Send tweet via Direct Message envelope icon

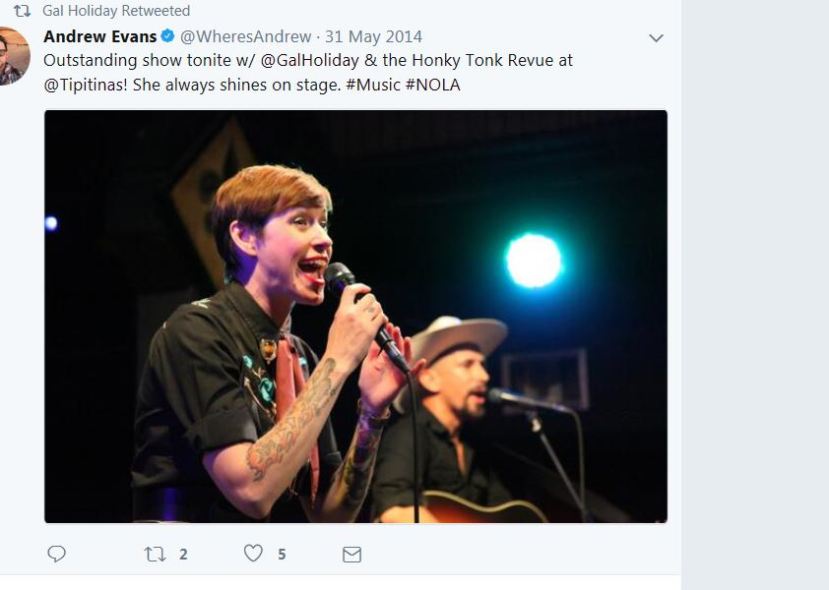(x=352, y=553)
